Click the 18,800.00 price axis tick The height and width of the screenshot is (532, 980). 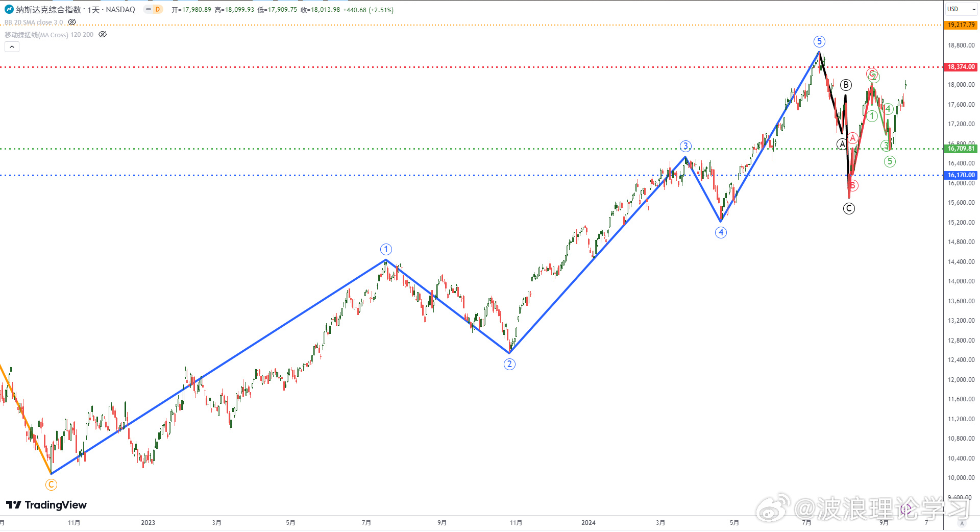click(961, 45)
